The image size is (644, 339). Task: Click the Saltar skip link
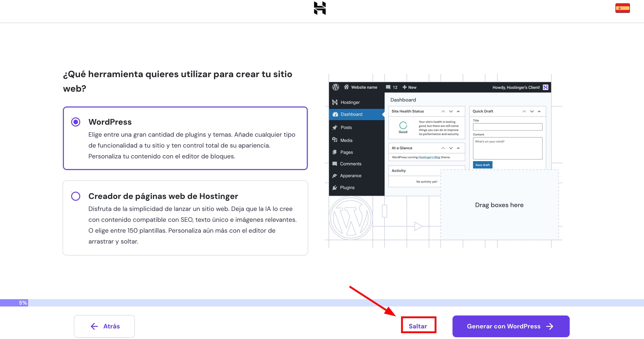(418, 326)
